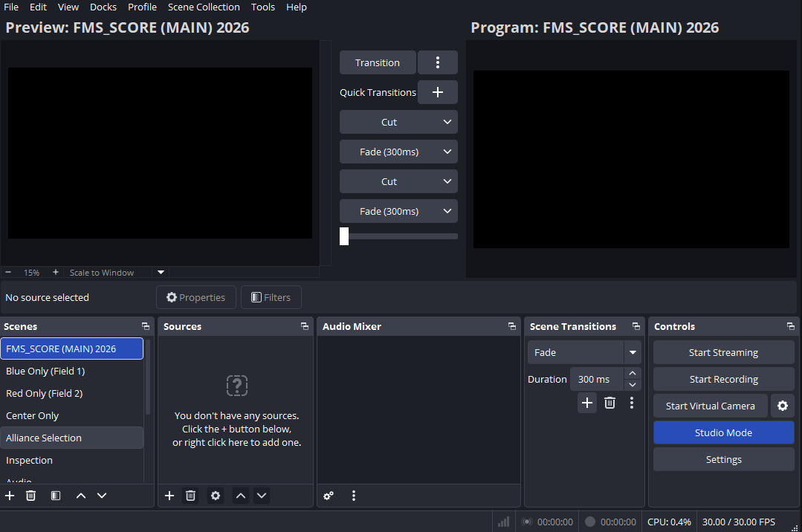Add a new scene with plus icon
The image size is (802, 532).
point(10,496)
